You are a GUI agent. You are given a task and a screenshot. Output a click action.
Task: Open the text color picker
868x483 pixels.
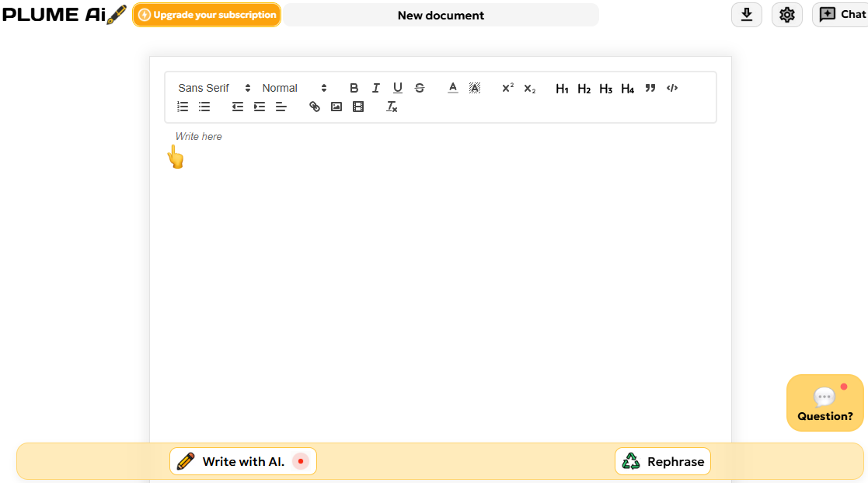click(x=453, y=88)
